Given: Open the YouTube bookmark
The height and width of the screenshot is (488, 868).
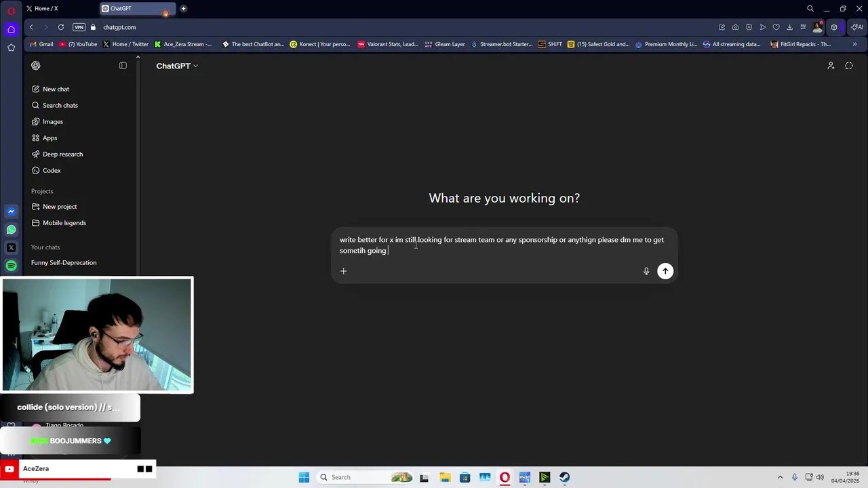Looking at the screenshot, I should pos(78,44).
